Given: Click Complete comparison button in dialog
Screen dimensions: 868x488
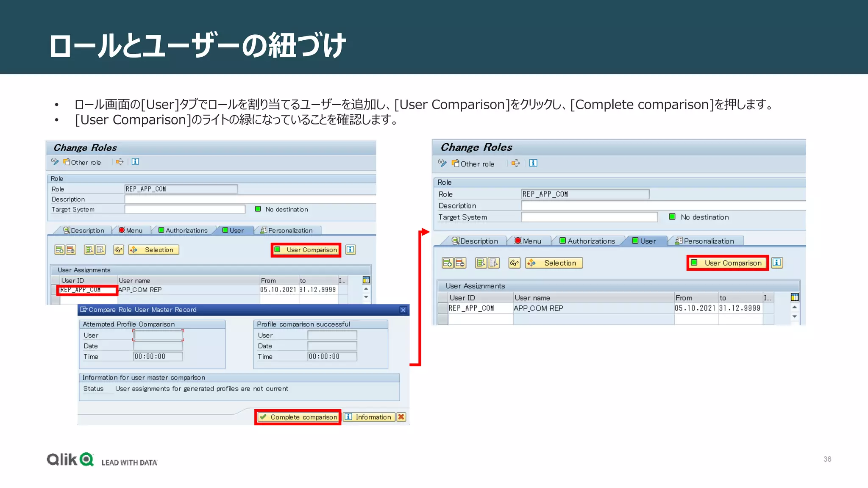Looking at the screenshot, I should 298,417.
